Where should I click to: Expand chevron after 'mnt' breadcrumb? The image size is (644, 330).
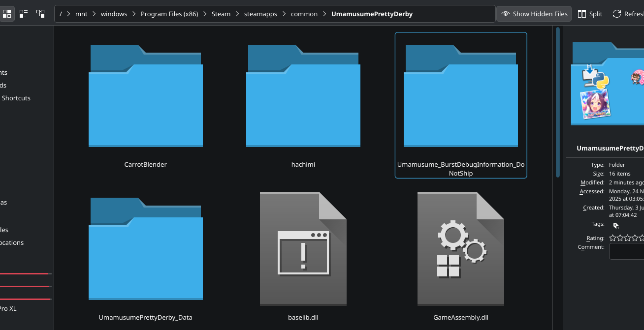(x=95, y=14)
